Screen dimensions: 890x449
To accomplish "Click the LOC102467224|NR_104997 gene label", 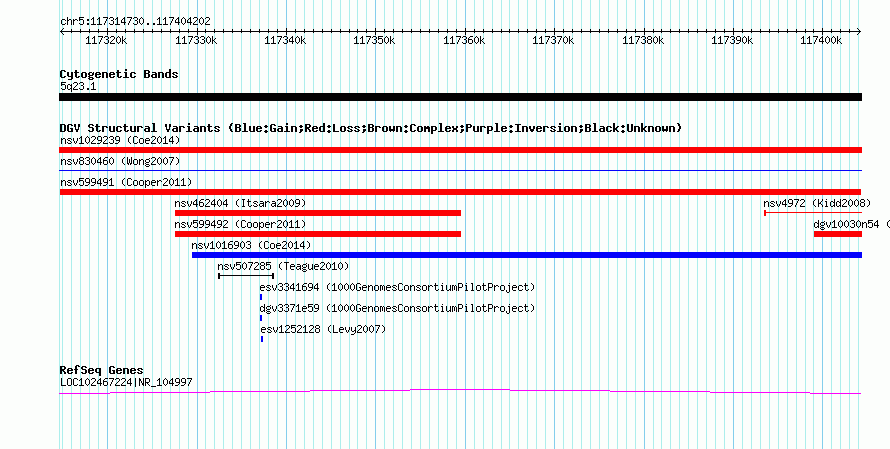I will pos(126,383).
